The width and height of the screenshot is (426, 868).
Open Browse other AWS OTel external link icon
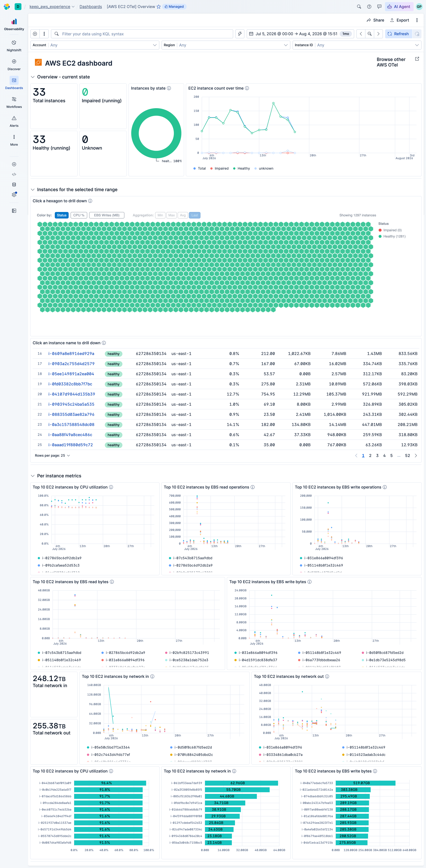(417, 59)
